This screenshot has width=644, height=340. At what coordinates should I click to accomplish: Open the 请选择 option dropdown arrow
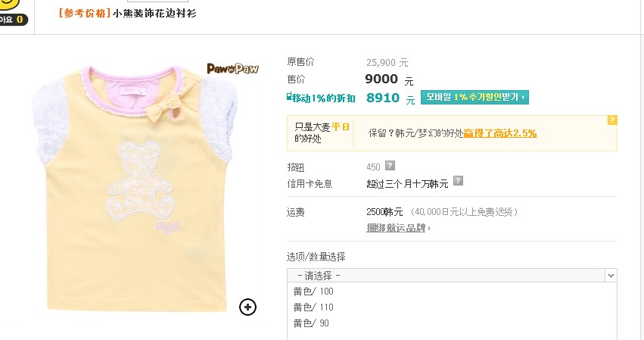pyautogui.click(x=611, y=276)
